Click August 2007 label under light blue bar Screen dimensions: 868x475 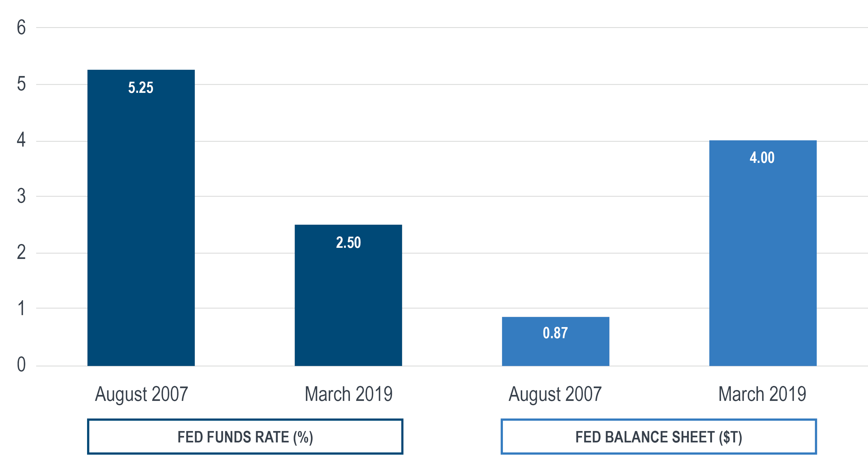click(x=555, y=394)
